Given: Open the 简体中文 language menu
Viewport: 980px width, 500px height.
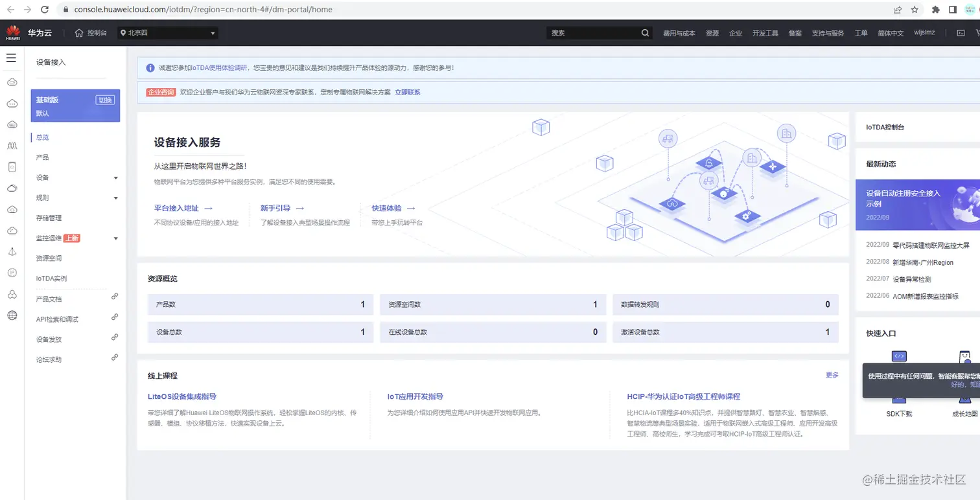Looking at the screenshot, I should 891,33.
